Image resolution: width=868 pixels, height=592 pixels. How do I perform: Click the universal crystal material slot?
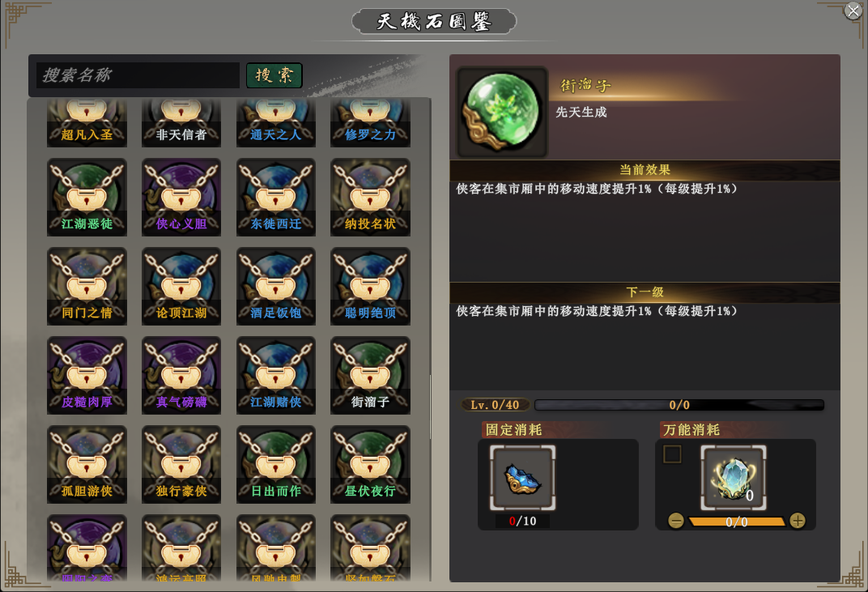pyautogui.click(x=734, y=477)
